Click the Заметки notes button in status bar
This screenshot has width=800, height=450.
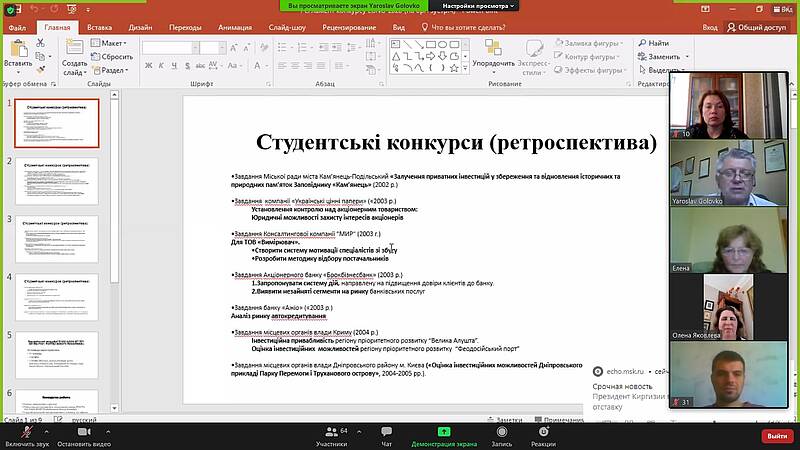point(505,420)
